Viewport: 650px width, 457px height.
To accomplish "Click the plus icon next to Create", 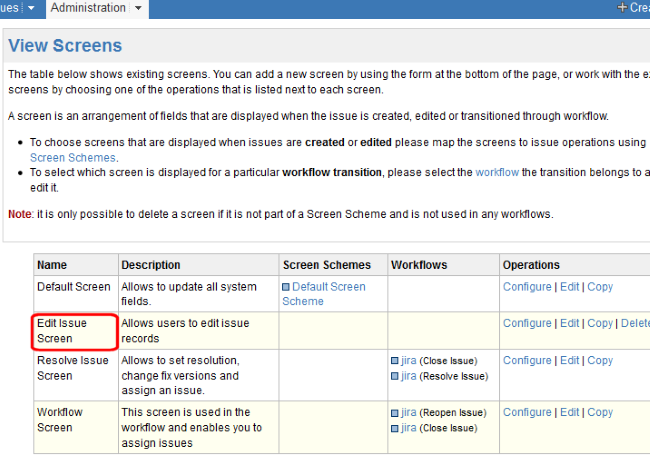I will (622, 7).
